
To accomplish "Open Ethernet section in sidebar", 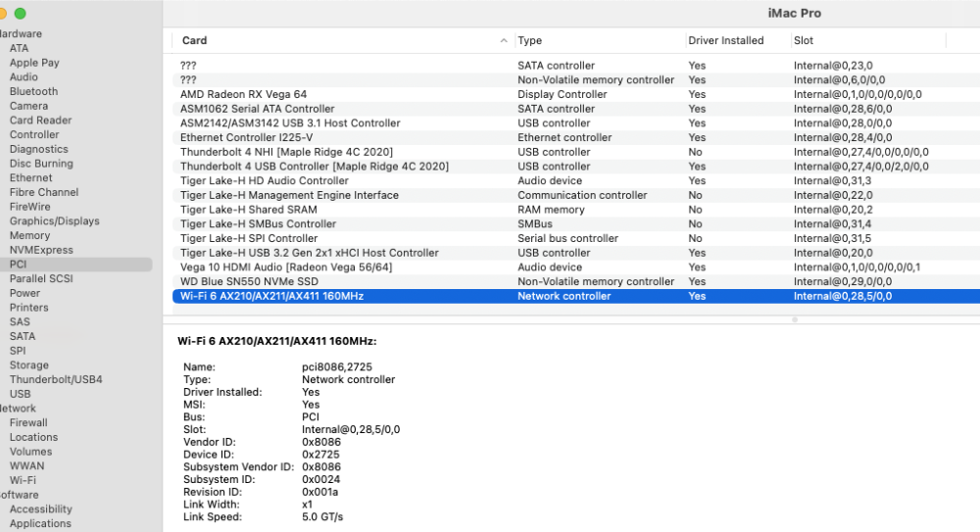I will click(30, 177).
